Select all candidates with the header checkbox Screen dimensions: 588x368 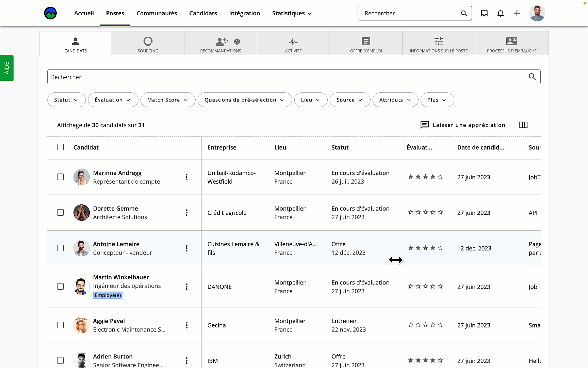[x=60, y=147]
